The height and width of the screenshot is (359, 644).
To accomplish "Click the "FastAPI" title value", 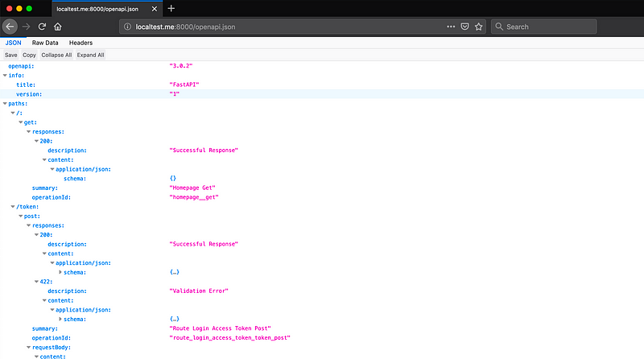I will (184, 85).
